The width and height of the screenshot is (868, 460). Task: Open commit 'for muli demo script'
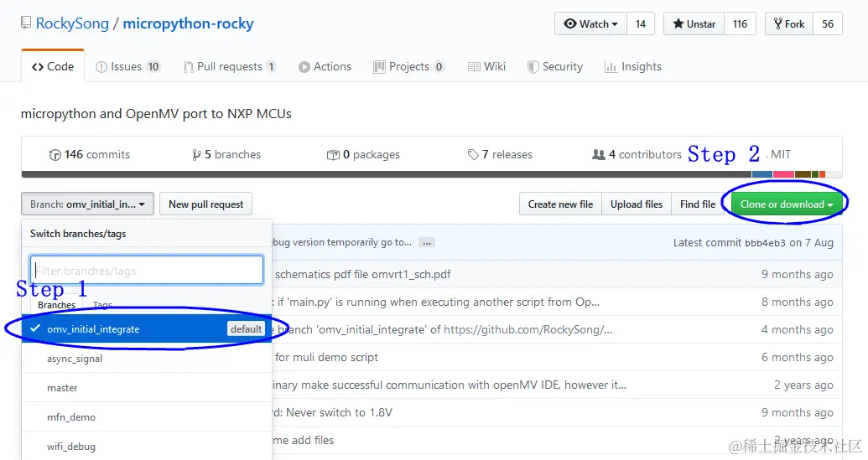[x=326, y=357]
